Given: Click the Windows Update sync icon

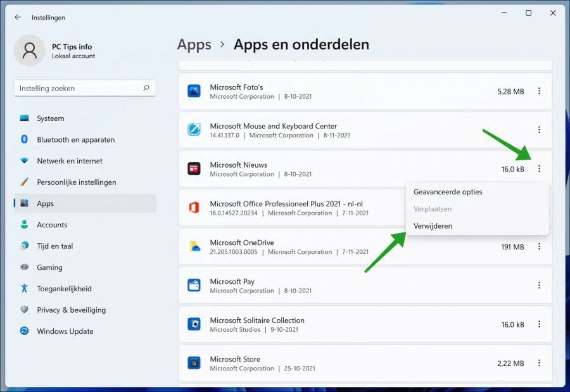Looking at the screenshot, I should 24,331.
